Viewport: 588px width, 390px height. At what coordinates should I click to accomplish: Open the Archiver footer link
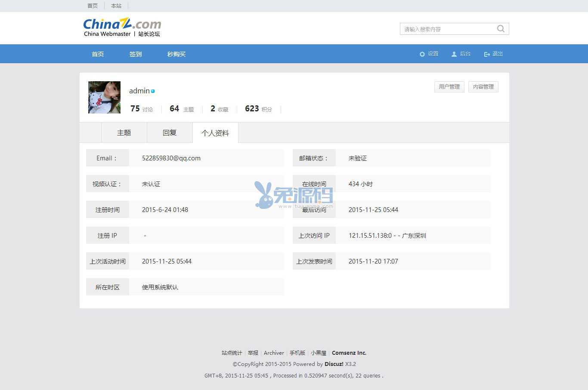(x=274, y=353)
